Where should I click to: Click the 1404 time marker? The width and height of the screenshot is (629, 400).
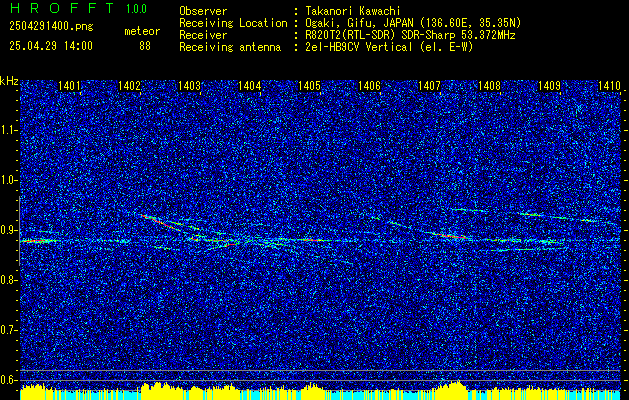[x=249, y=85]
